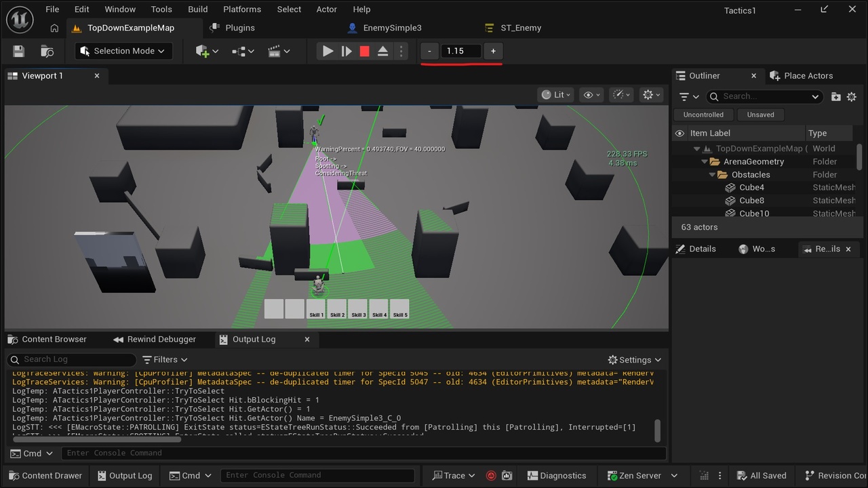Open the Edit menu

click(x=81, y=9)
